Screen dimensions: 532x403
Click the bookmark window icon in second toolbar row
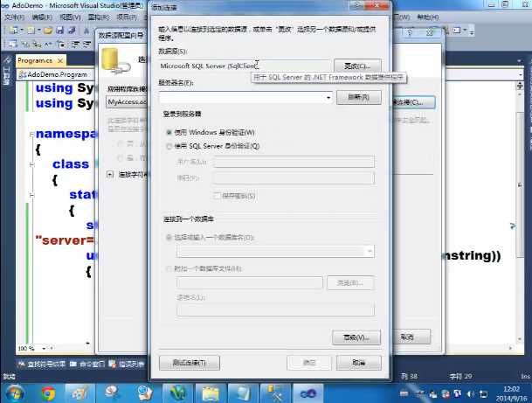(x=61, y=44)
